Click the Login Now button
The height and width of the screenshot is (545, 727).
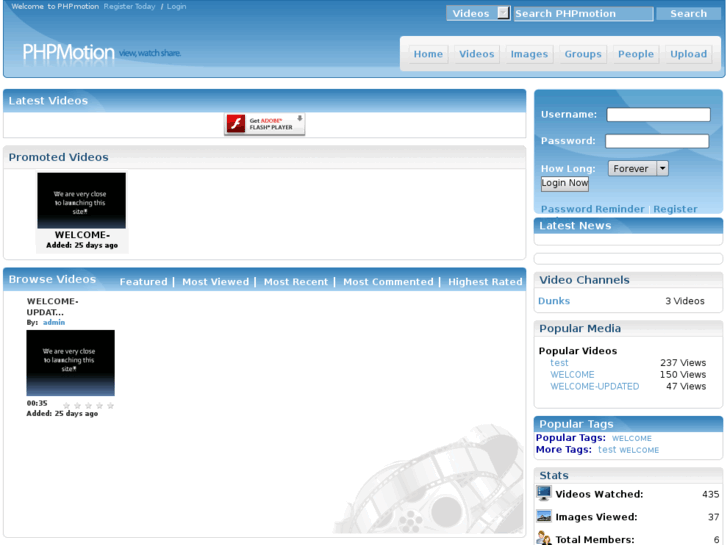coord(565,183)
